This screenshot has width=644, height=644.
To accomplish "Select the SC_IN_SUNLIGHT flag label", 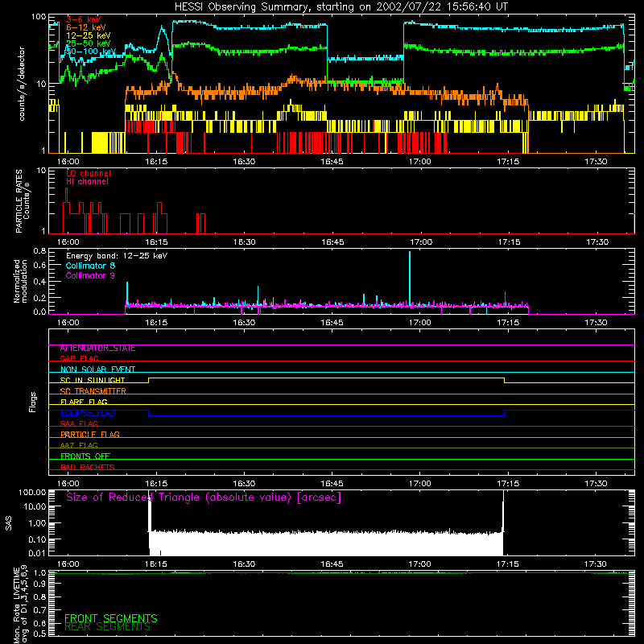I will [93, 380].
